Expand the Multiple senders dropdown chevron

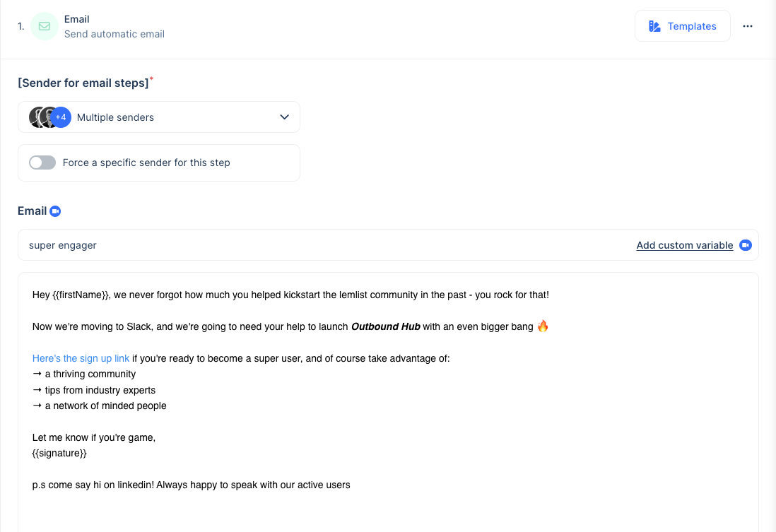[284, 117]
